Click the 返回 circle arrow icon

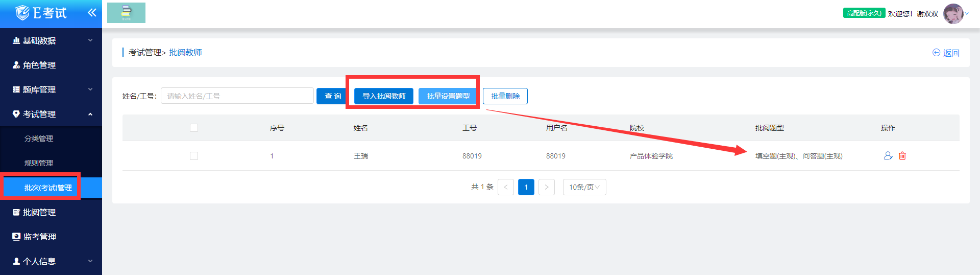pyautogui.click(x=936, y=53)
